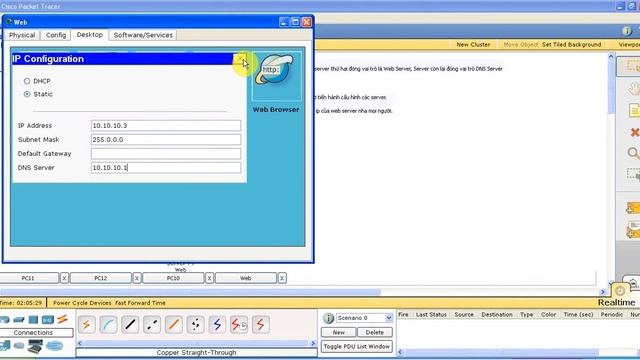Click Power Cycle Devices

pyautogui.click(x=82, y=303)
